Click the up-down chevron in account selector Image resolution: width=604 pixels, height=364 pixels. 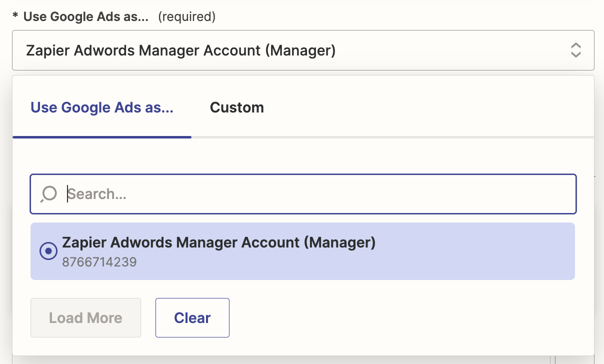click(x=575, y=50)
